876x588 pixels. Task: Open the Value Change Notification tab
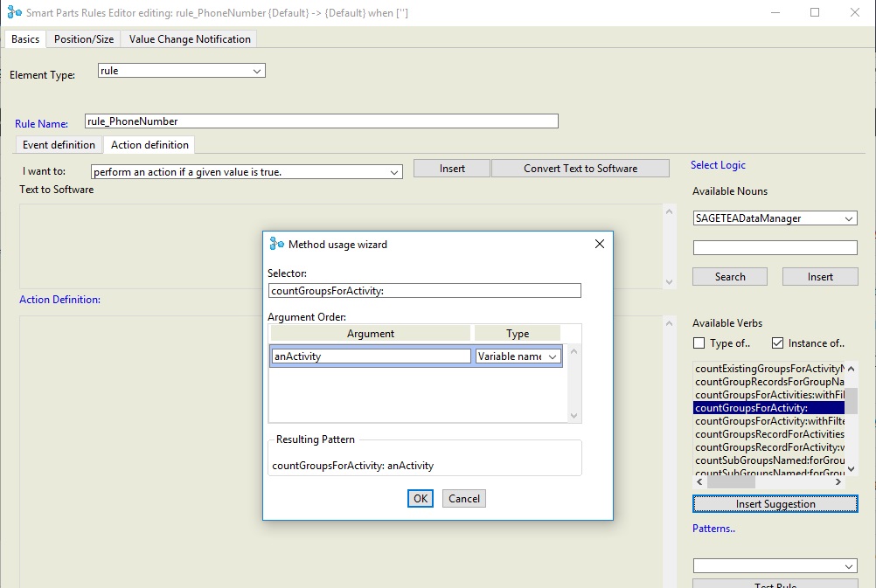[190, 39]
